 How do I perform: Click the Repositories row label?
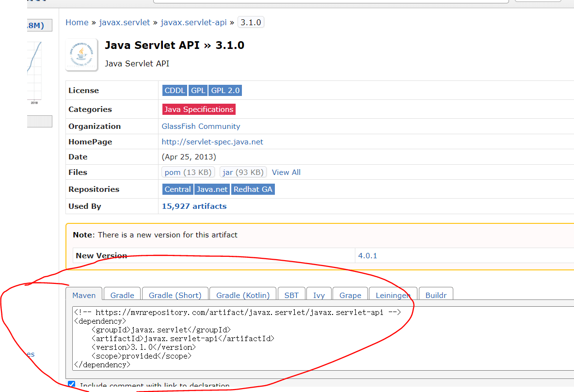point(94,189)
